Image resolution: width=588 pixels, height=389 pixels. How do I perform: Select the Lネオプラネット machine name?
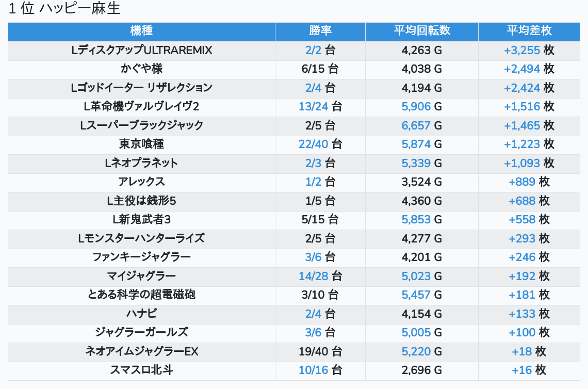141,163
